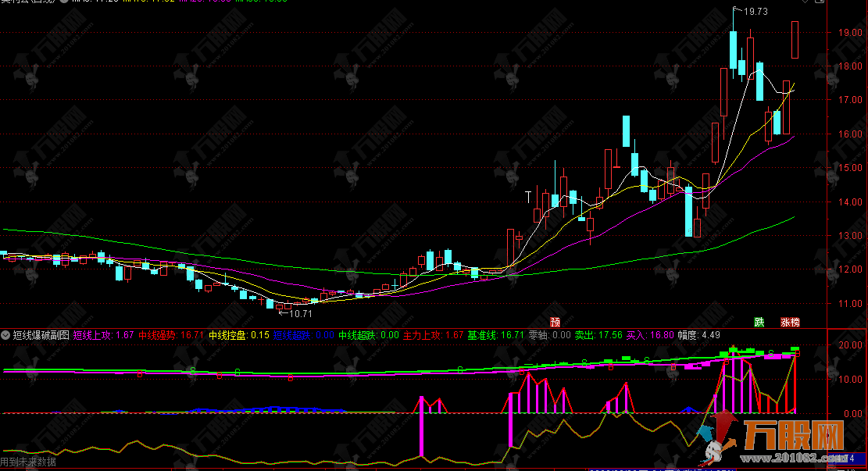Click the 短线上攻 indicator label
This screenshot has height=471, width=868.
tap(92, 336)
